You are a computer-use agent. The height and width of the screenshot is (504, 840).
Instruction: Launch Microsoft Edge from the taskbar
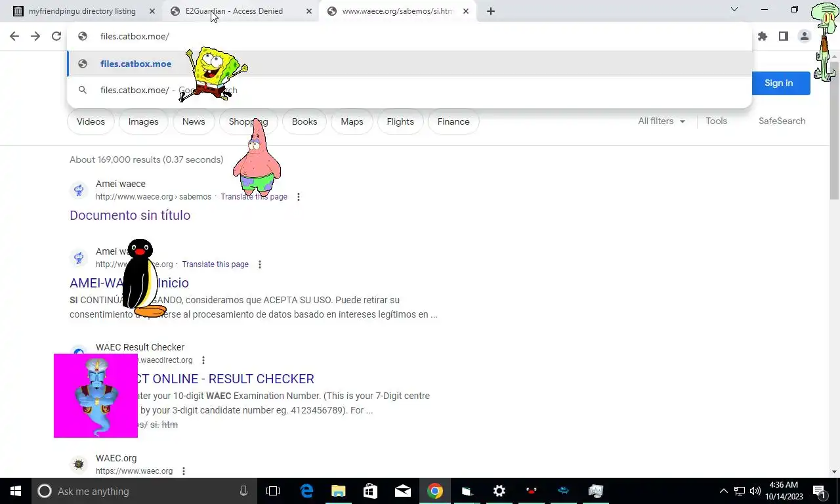pos(306,491)
